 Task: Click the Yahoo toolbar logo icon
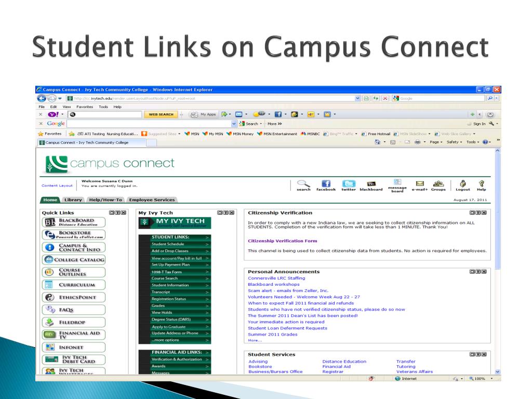54,114
